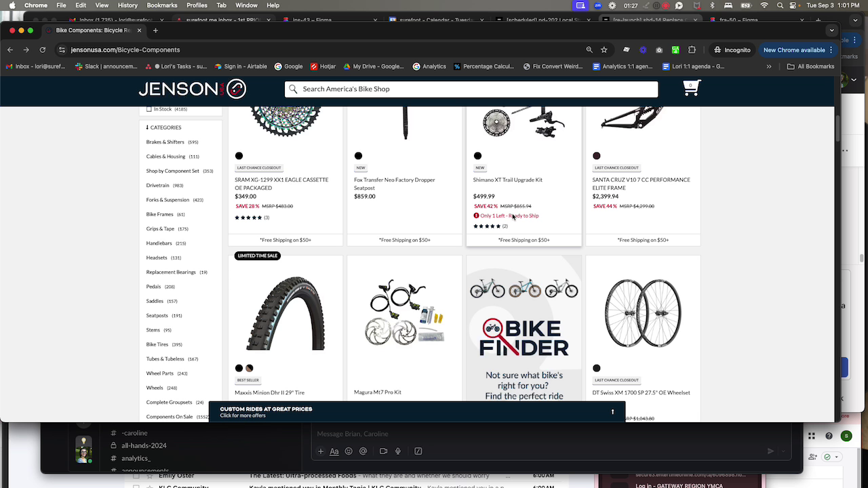The image size is (868, 488).
Task: Select black swatch for Fox Transfer Neo seatpost
Action: click(358, 156)
